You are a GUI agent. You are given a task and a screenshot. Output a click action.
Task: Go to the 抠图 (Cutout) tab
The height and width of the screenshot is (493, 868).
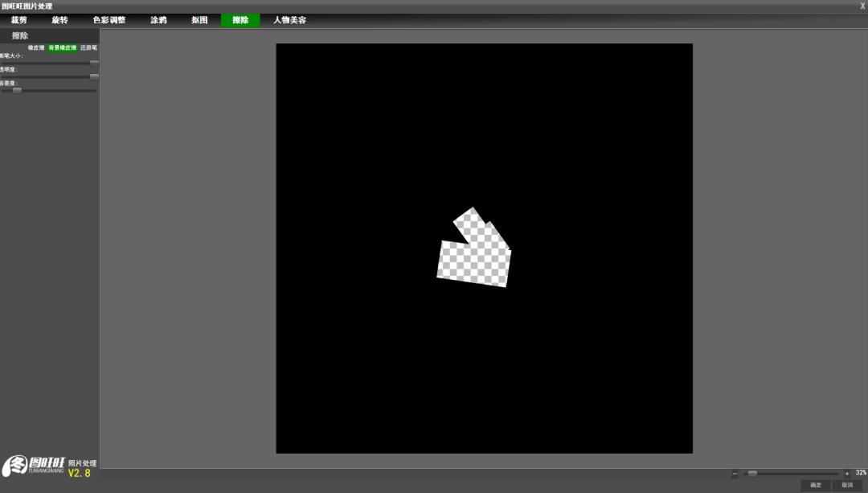[199, 20]
